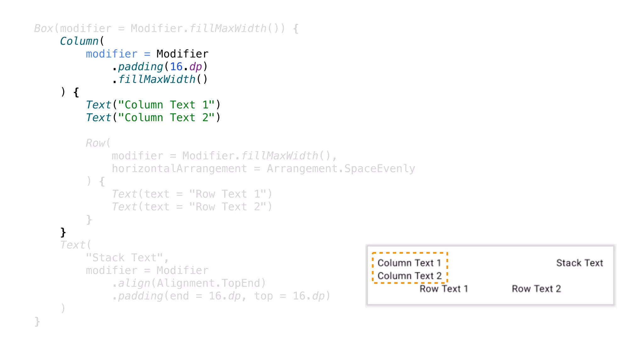Click the orange dashed highlight border
This screenshot has width=644, height=362.
(x=409, y=253)
